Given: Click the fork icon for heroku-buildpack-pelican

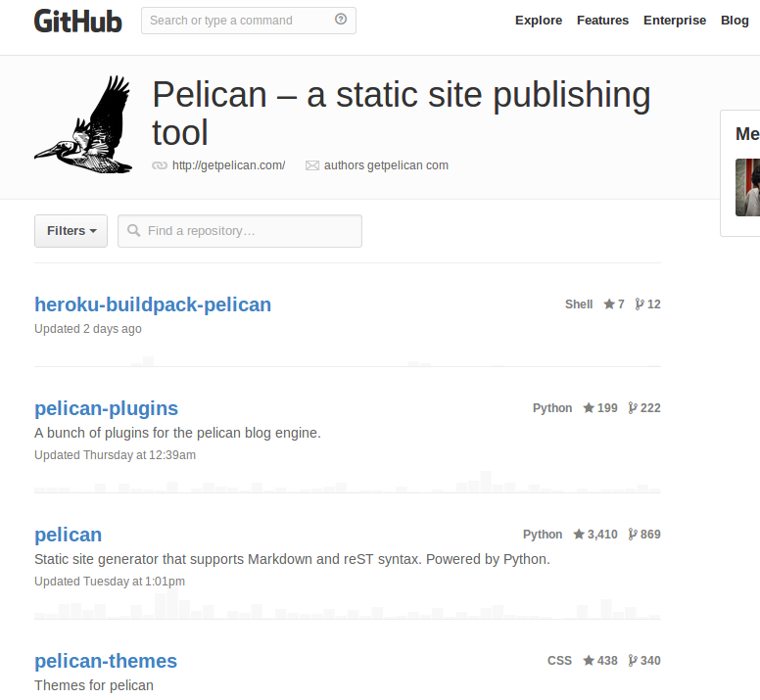Looking at the screenshot, I should pos(640,304).
